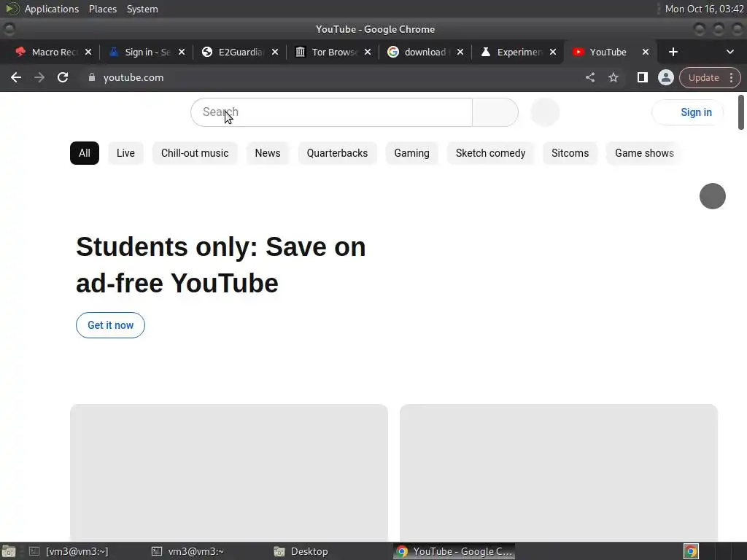Viewport: 747px width, 560px height.
Task: Select the All filter chip
Action: point(85,153)
